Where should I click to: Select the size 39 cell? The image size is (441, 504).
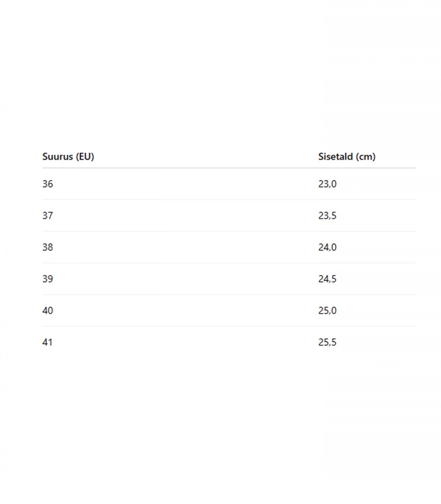click(48, 279)
